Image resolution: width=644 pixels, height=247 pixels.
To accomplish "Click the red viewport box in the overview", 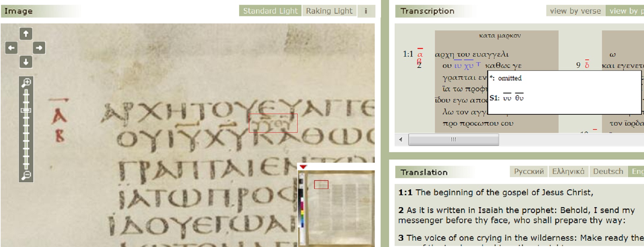I will point(321,184).
